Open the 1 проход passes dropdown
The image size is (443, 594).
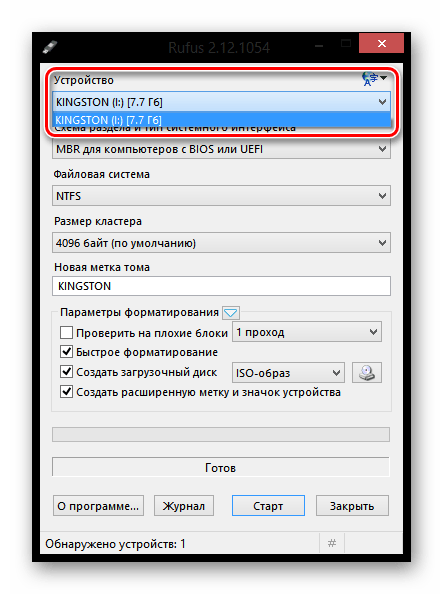click(x=307, y=332)
